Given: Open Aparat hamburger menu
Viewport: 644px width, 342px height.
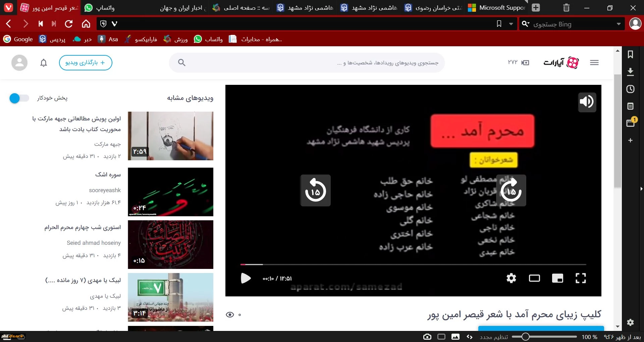Looking at the screenshot, I should [x=594, y=63].
